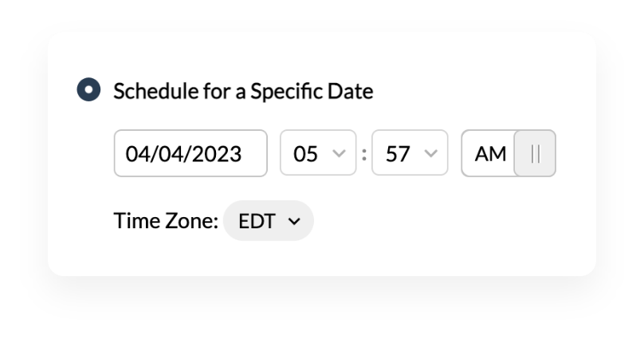Click the white center dot of the radio button
Viewport: 644px width, 340px height.
click(88, 89)
